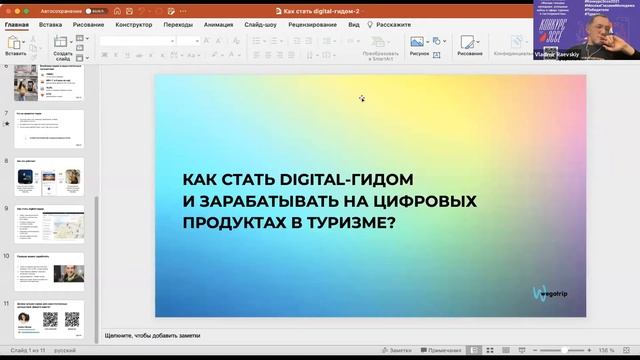Move the zoom slider in the status bar
This screenshot has width=640, height=360.
tap(564, 350)
